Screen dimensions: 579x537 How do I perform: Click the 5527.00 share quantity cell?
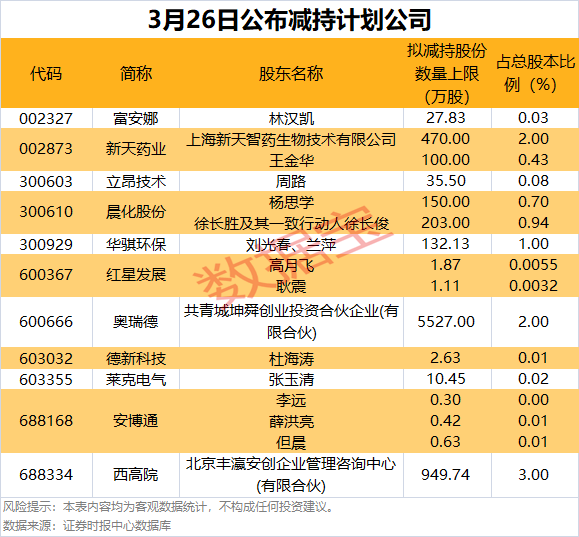(x=446, y=322)
